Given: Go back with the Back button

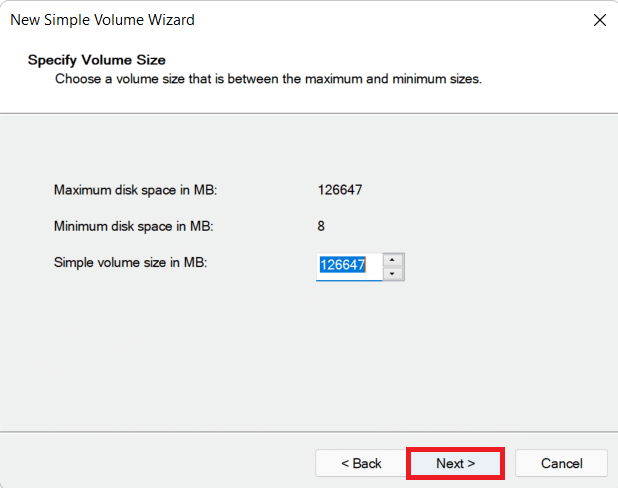Looking at the screenshot, I should pyautogui.click(x=360, y=463).
